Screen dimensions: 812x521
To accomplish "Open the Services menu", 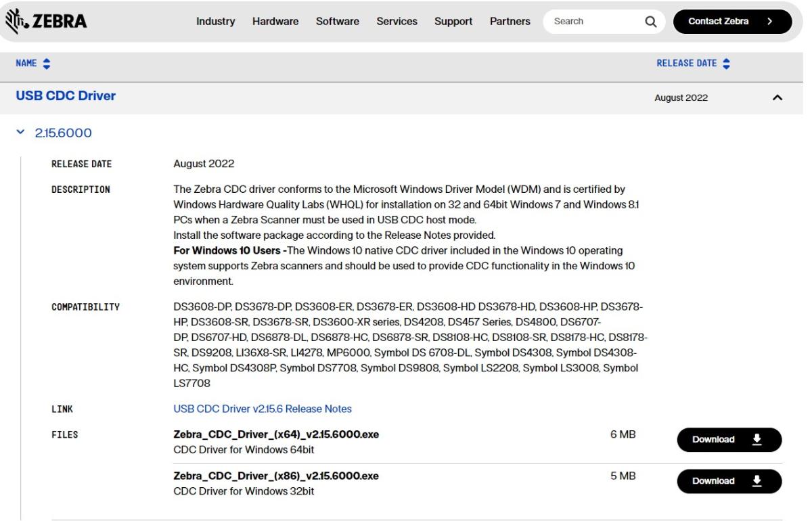I will click(x=397, y=22).
